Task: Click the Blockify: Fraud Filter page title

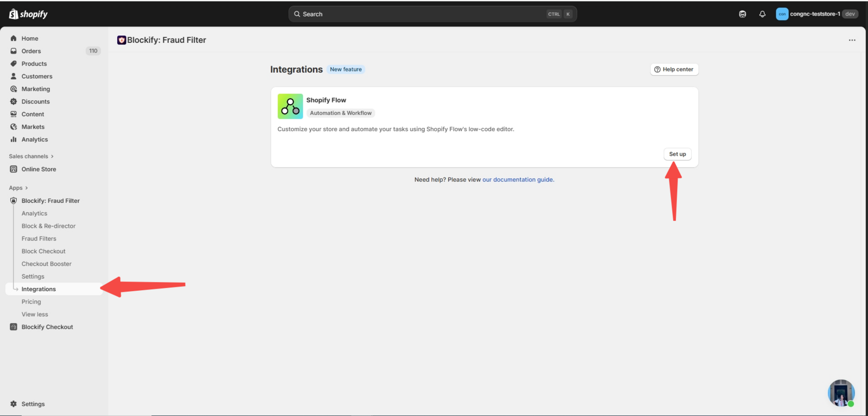Action: 167,40
